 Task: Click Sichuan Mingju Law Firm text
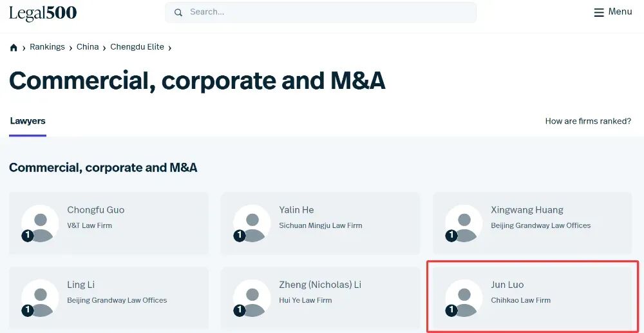click(321, 225)
